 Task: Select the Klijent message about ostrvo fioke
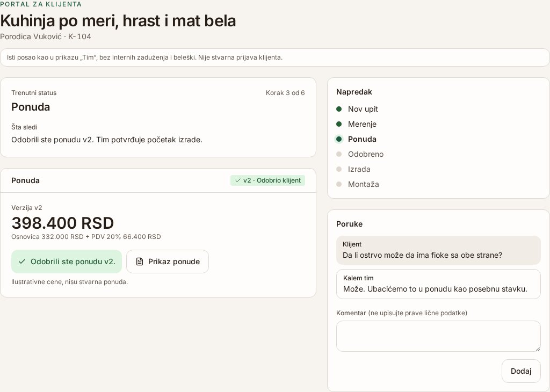pos(438,250)
